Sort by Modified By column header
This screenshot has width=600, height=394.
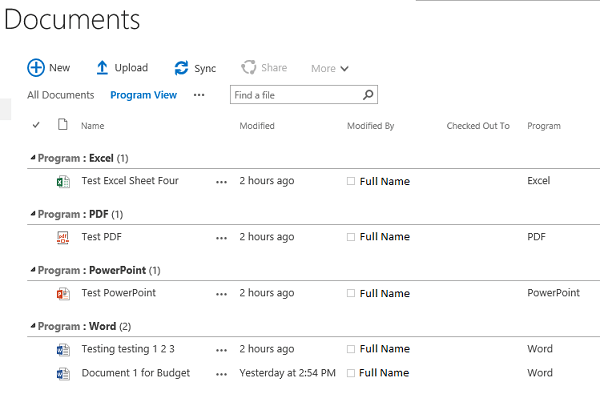coord(370,126)
